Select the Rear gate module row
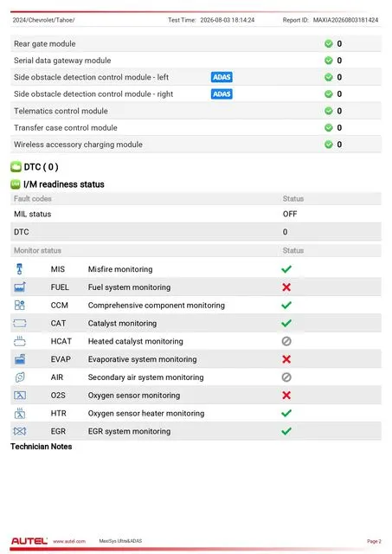 tap(196, 43)
